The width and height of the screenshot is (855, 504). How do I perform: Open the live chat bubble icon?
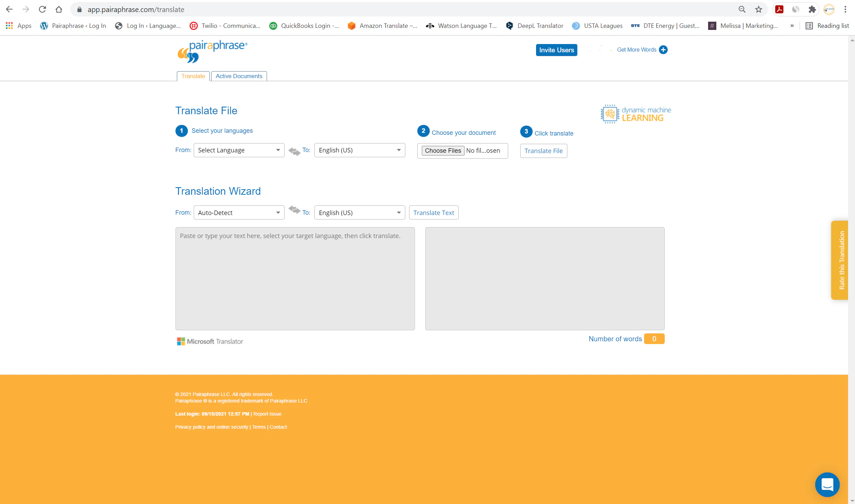827,485
